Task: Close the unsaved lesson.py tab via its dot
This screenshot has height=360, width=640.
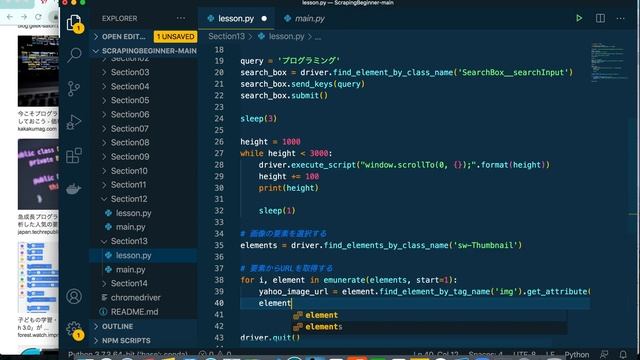Action: pos(264,18)
